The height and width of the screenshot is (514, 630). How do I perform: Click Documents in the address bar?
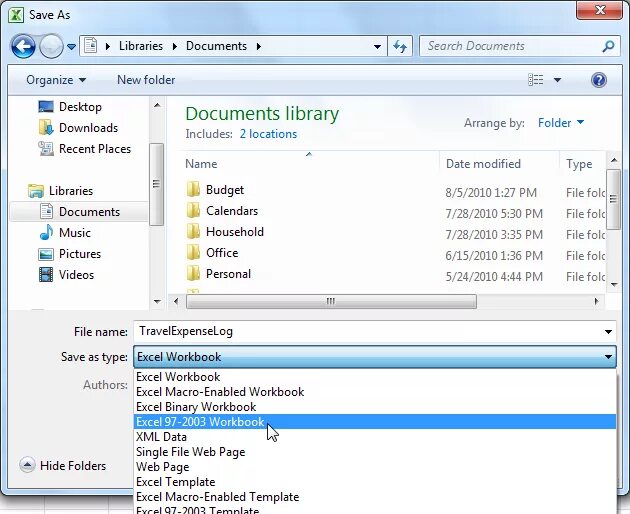pyautogui.click(x=216, y=46)
